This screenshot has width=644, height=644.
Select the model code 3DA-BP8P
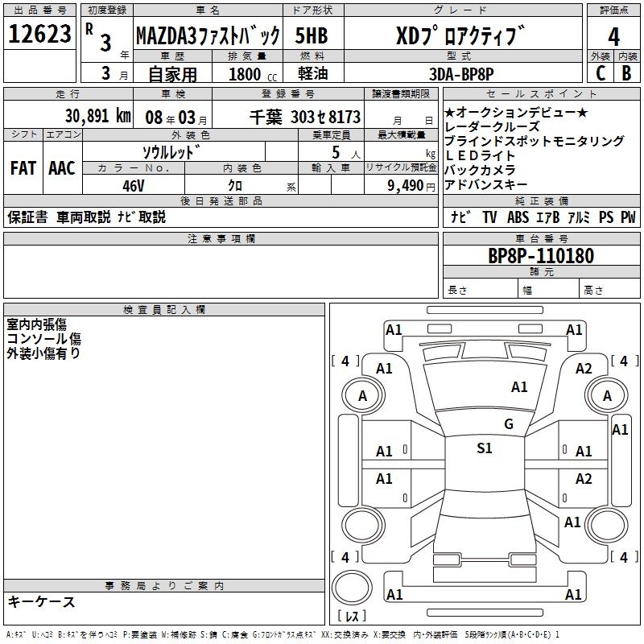(461, 74)
